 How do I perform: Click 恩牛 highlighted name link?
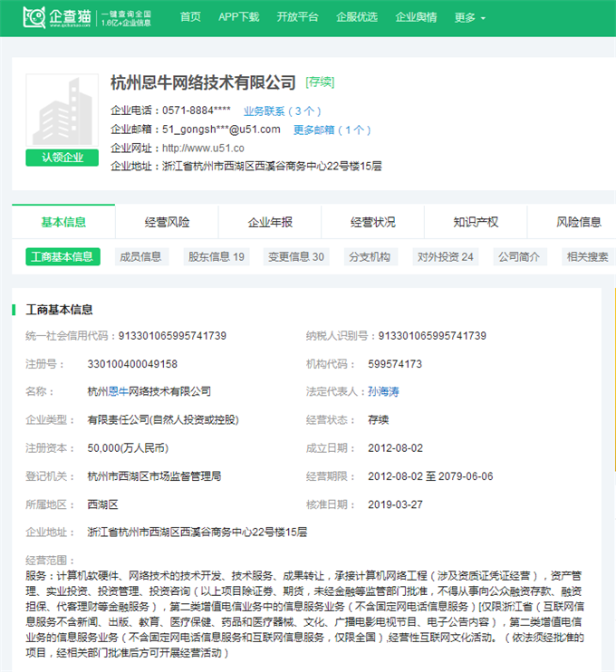click(x=119, y=391)
